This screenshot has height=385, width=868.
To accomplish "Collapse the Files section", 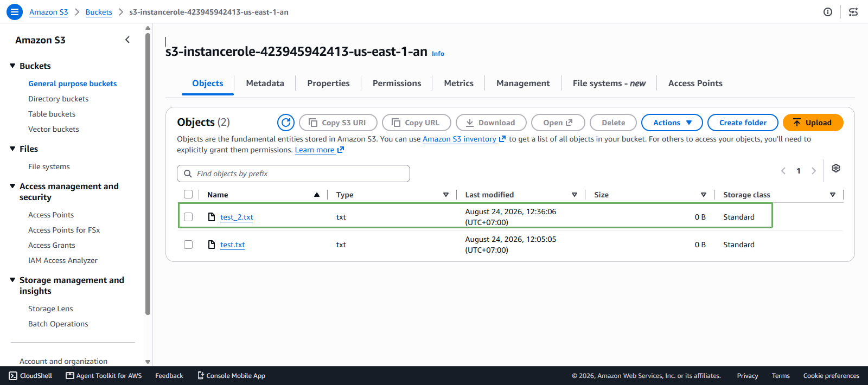I will coord(12,149).
